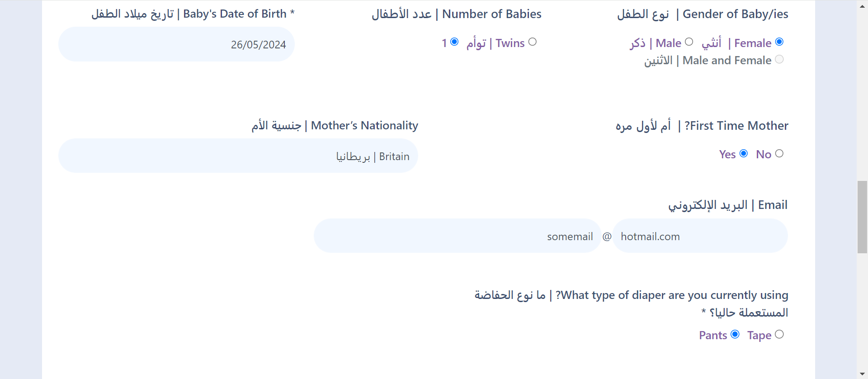The image size is (868, 379).
Task: Select the Female gender radio button
Action: pos(779,42)
